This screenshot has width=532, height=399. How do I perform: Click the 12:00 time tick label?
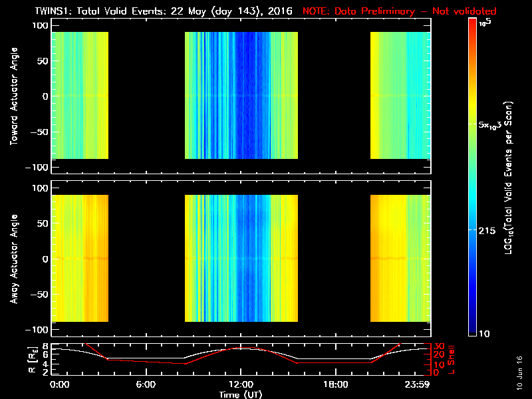241,384
